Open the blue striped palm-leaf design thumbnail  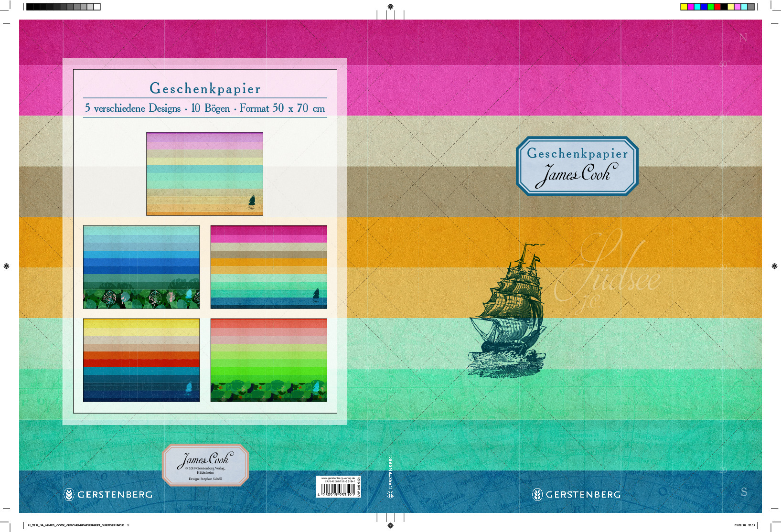tap(141, 267)
